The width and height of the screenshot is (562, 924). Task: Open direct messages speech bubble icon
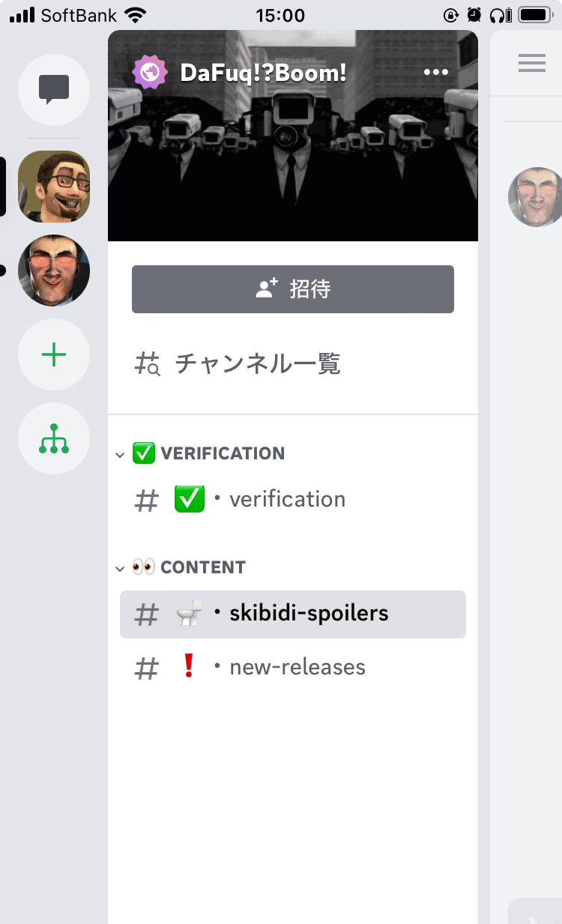coord(54,90)
